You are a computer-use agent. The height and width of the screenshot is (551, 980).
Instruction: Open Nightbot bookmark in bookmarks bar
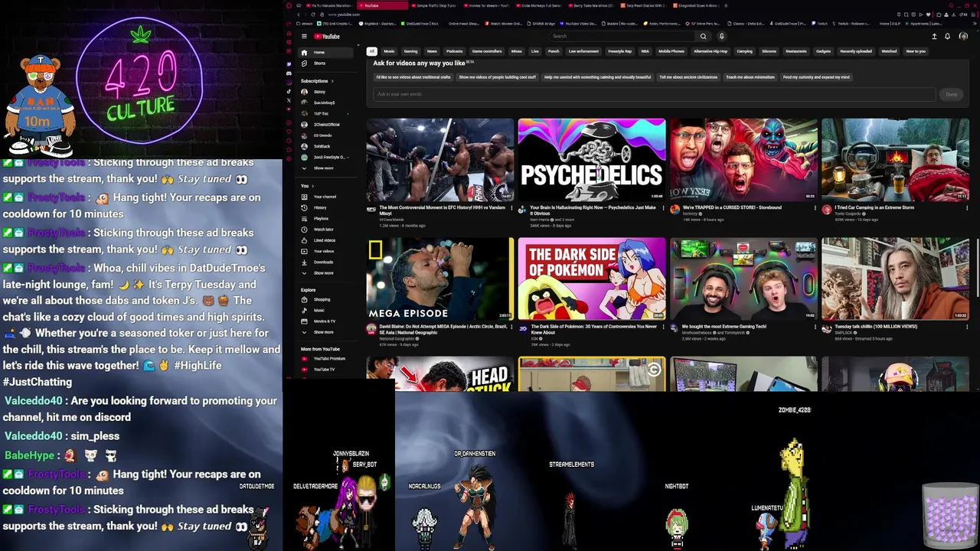(x=377, y=24)
